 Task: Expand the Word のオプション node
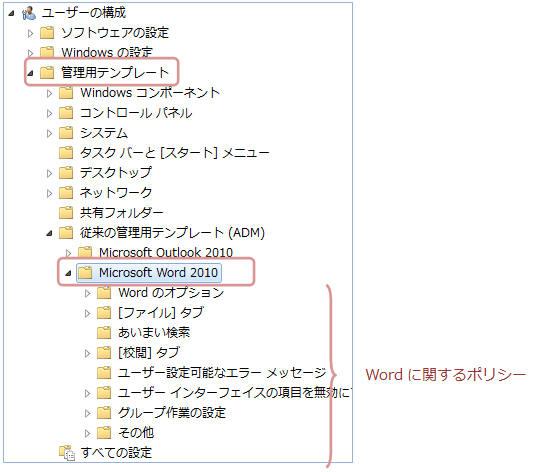pyautogui.click(x=88, y=293)
